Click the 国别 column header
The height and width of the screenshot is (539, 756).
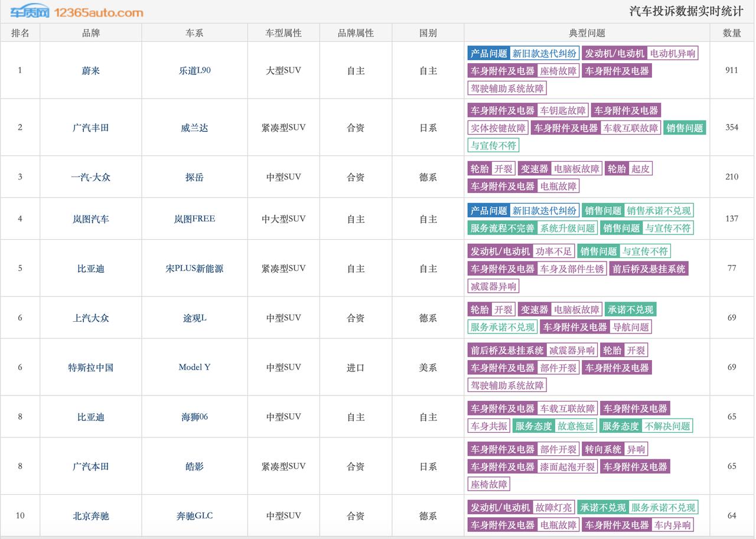pyautogui.click(x=428, y=33)
